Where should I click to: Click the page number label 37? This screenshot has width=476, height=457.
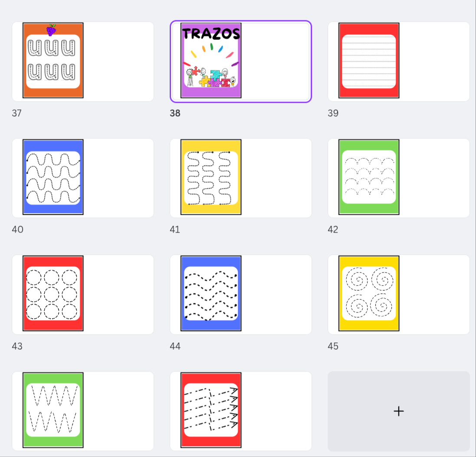[16, 113]
